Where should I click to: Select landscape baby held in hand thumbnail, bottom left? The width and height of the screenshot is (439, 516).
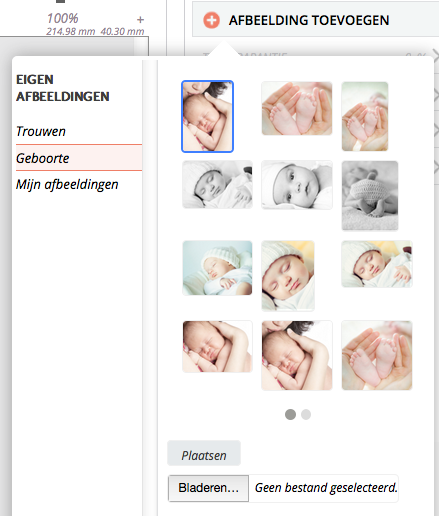coord(217,346)
